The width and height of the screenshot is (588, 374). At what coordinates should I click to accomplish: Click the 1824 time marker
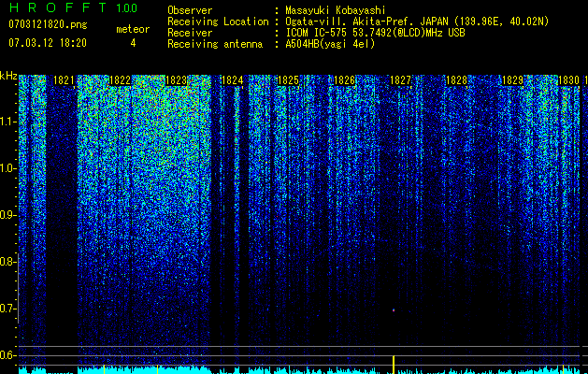pyautogui.click(x=233, y=80)
